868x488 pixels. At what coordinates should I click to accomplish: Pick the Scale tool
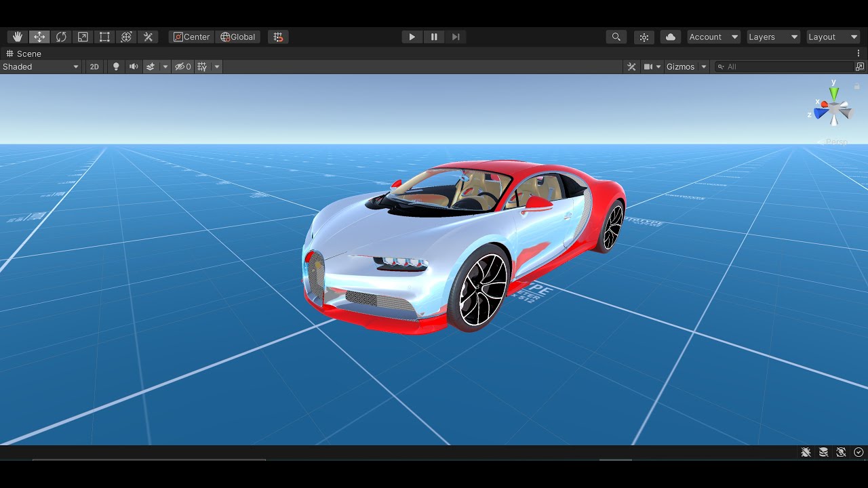tap(83, 37)
